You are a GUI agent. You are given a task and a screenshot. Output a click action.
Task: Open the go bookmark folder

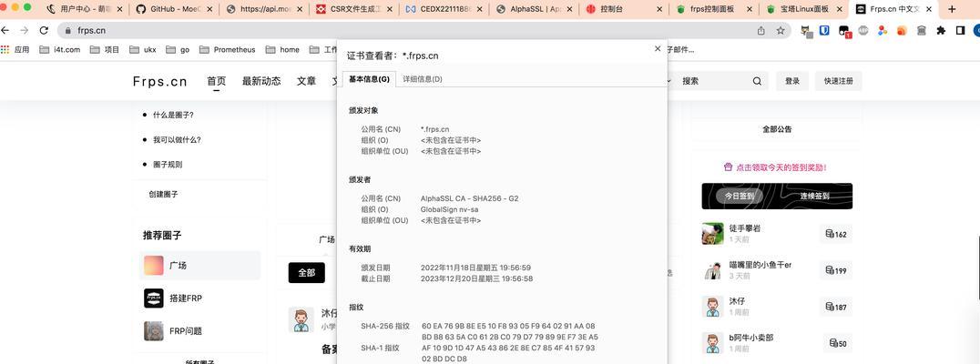pos(179,49)
